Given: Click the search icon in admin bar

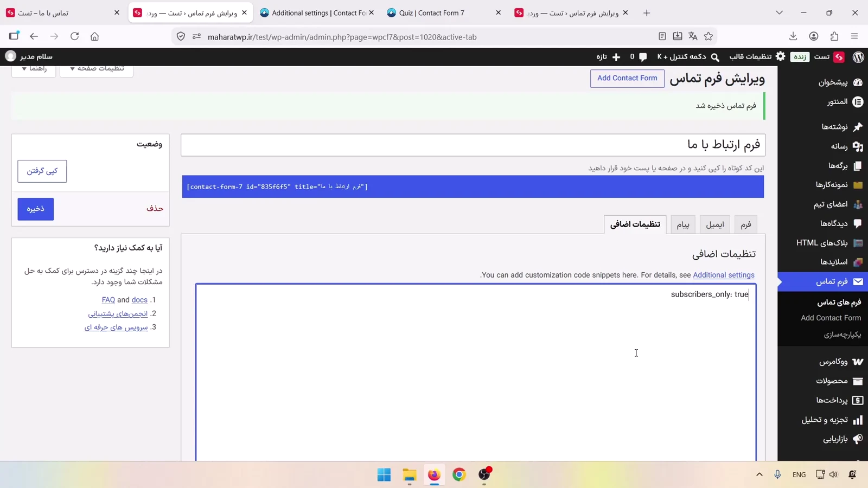Looking at the screenshot, I should click(715, 57).
